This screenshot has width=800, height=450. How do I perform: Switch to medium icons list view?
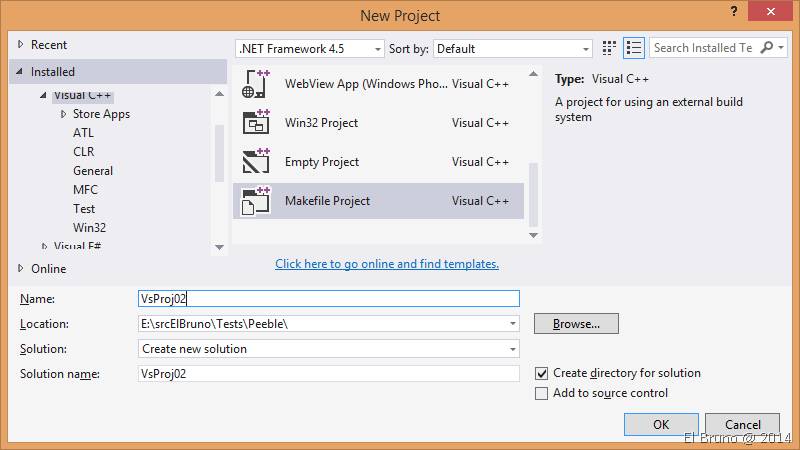pos(633,48)
